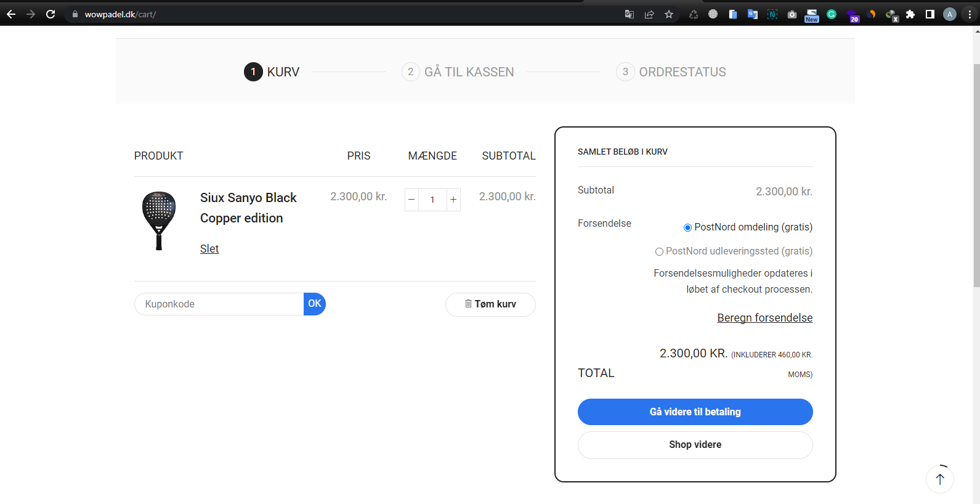Click the PRODUKT column header

[x=159, y=156]
